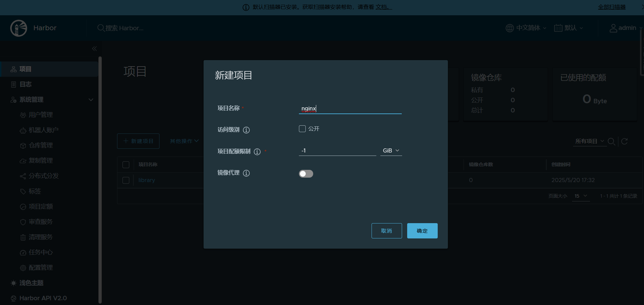This screenshot has width=644, height=305.
Task: Collapse the sidebar with double-chevron icon
Action: click(x=94, y=49)
